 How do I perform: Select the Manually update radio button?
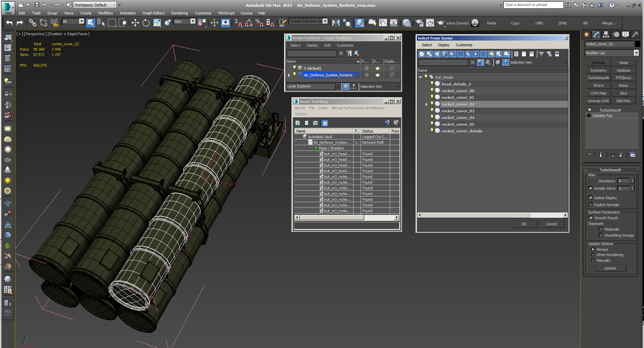(x=593, y=261)
